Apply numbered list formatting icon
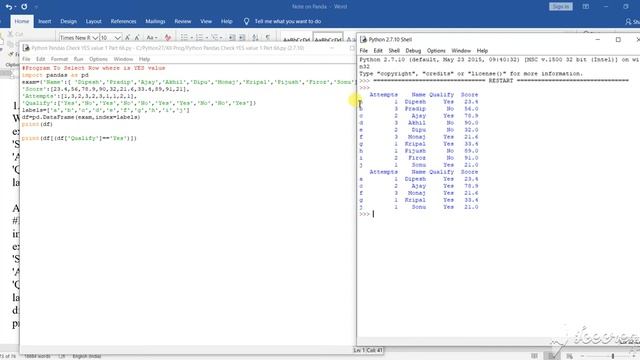The height and width of the screenshot is (360, 640). [x=199, y=38]
